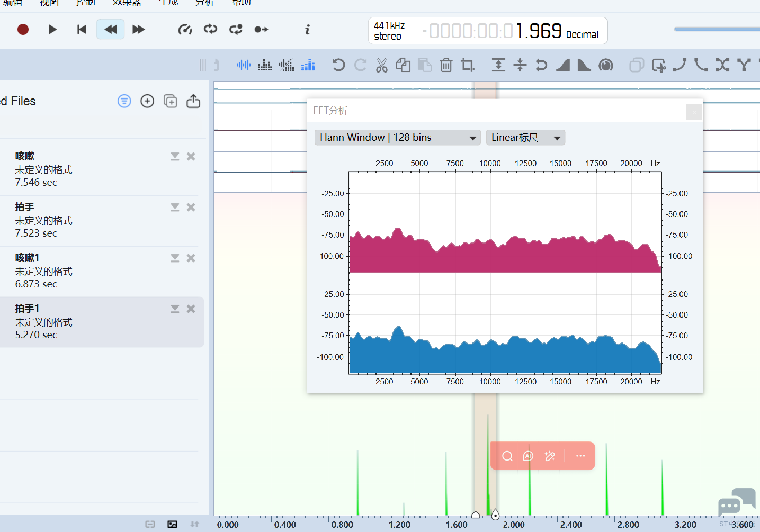The image size is (760, 532).
Task: Toggle the loop playback button
Action: pyautogui.click(x=210, y=30)
